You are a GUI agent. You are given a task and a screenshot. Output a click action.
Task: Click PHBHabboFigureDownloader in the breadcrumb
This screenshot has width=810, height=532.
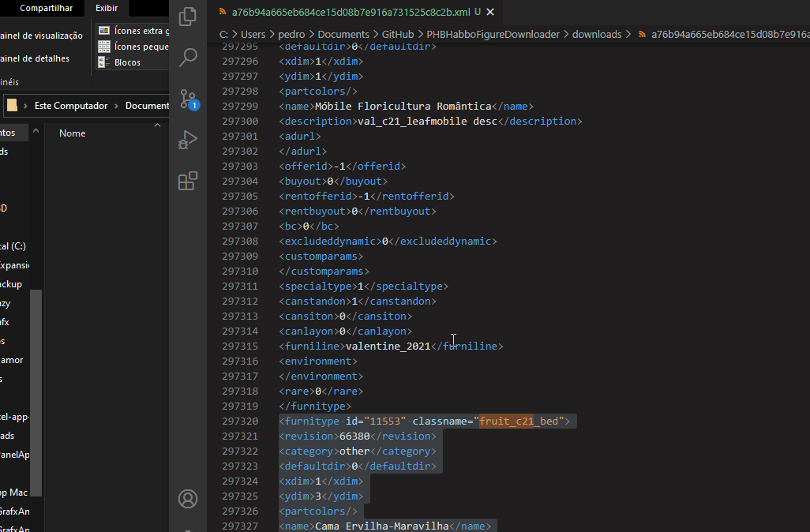click(x=493, y=34)
